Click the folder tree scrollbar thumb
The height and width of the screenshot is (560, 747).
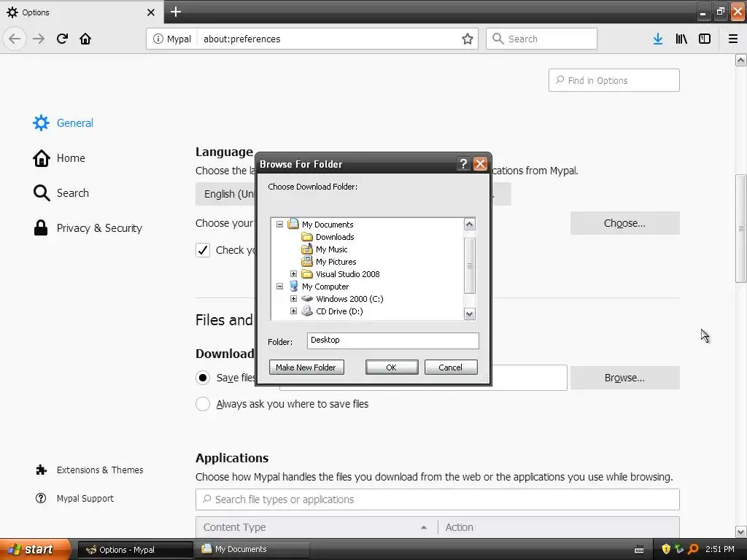pos(469,265)
